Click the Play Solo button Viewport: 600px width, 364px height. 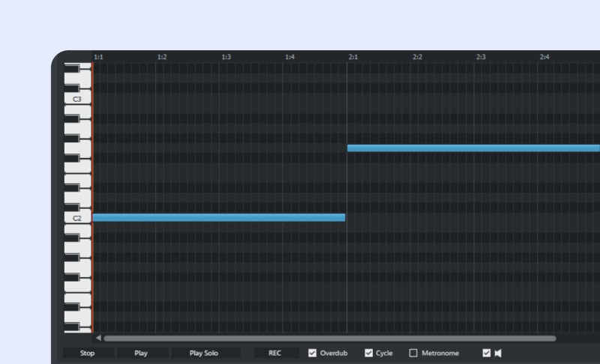[x=204, y=353]
